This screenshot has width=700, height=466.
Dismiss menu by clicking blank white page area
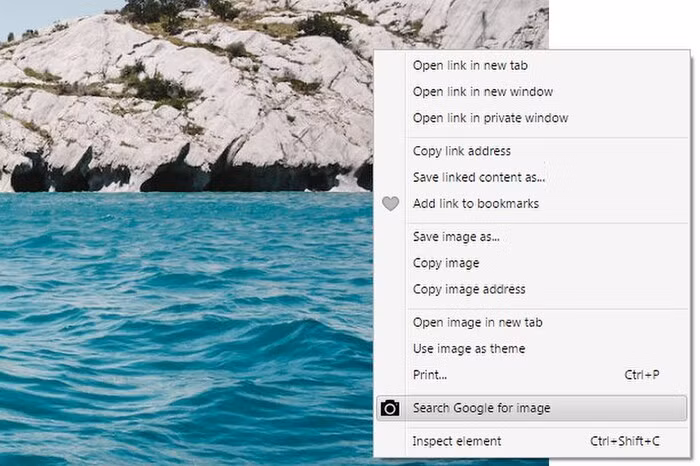coord(620,25)
